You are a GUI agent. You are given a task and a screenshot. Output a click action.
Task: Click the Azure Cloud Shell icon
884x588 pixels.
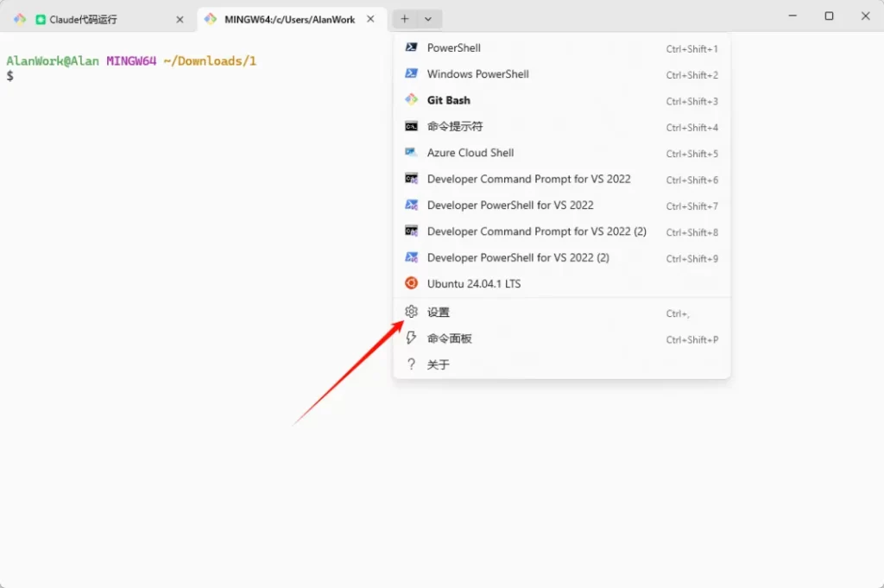(x=412, y=152)
